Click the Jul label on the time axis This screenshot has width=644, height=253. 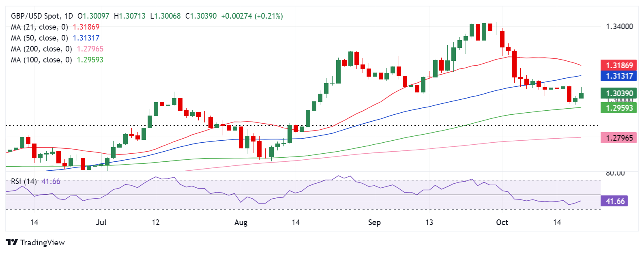(101, 222)
